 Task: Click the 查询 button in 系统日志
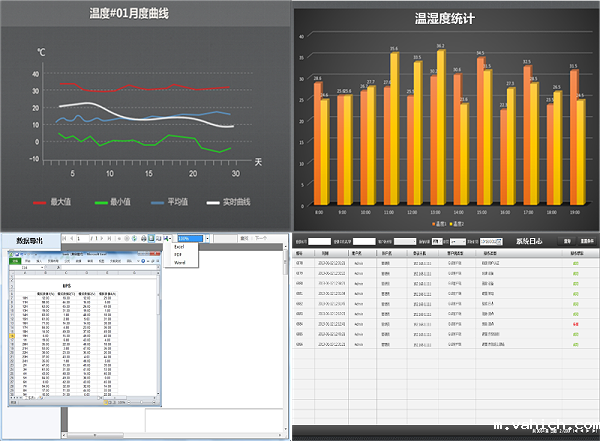tap(567, 242)
